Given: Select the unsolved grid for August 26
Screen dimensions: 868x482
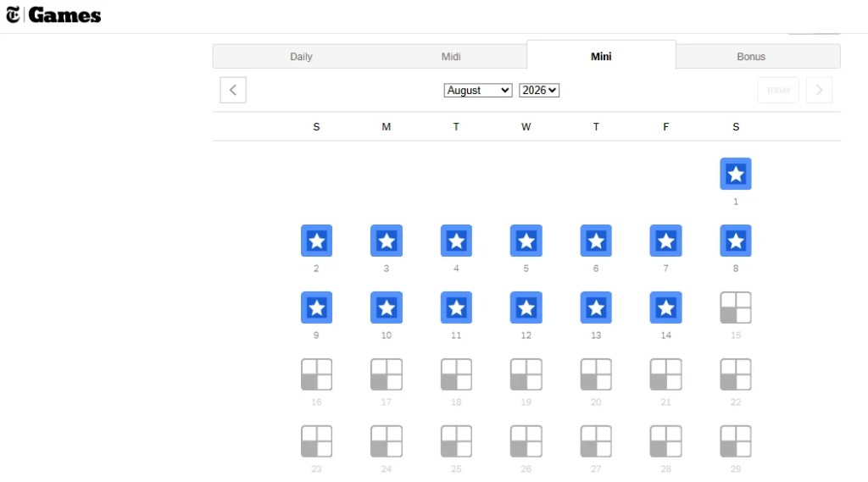Looking at the screenshot, I should point(526,441).
